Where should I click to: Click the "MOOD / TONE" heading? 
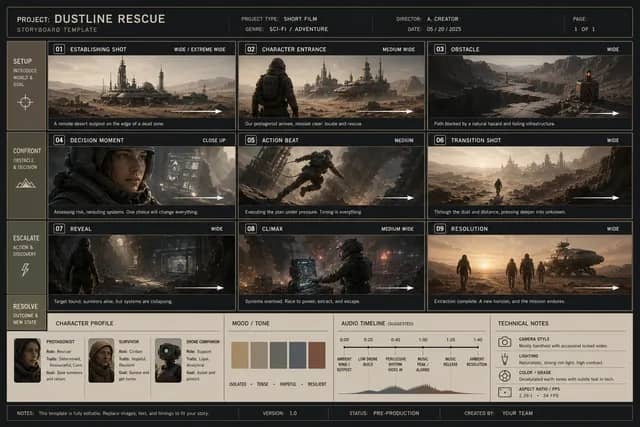coord(251,323)
